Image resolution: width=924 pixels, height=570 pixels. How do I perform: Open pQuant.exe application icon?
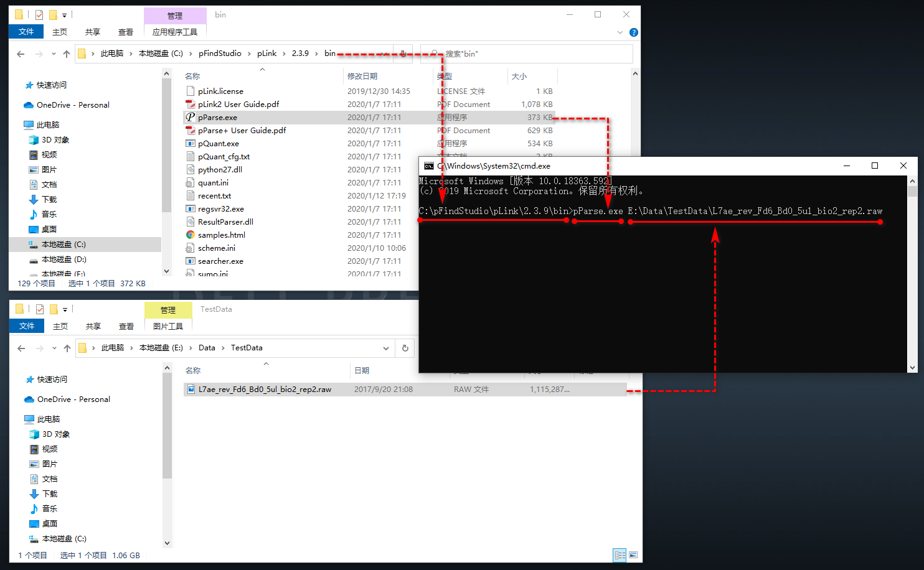(x=191, y=143)
